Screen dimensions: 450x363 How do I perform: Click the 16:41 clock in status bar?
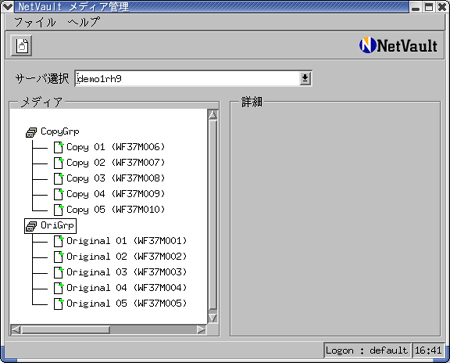tap(428, 351)
